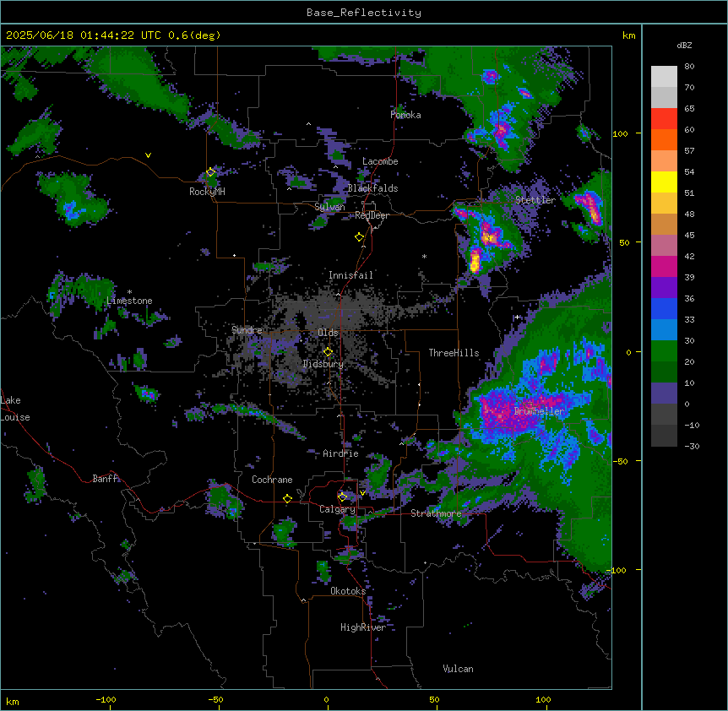Pick the magenta 39–42 dBZ legend swatch
The width and height of the screenshot is (728, 711).
(664, 266)
